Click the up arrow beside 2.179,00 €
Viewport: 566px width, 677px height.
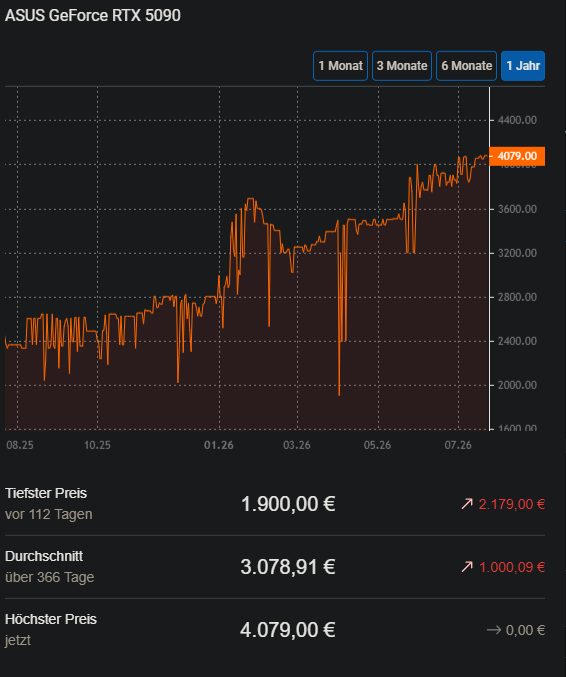(x=467, y=504)
